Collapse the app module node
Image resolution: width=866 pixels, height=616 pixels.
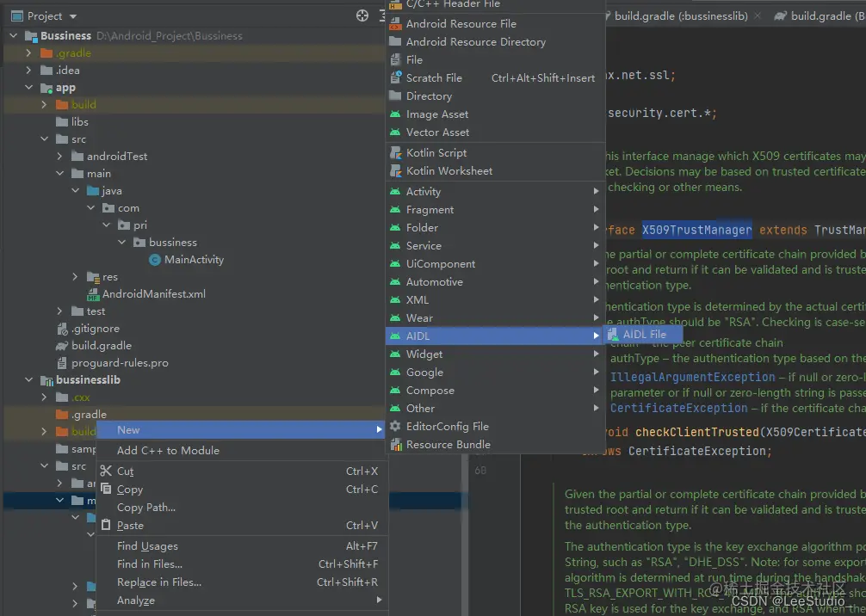[x=28, y=87]
